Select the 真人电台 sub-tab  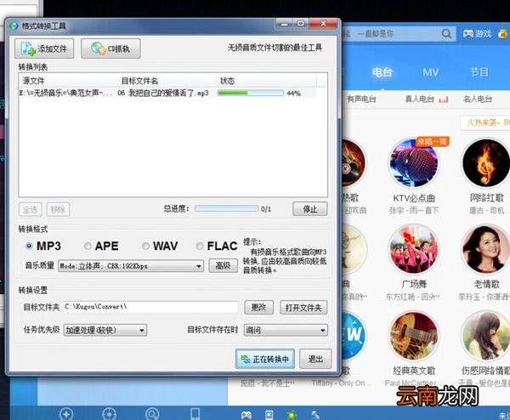point(420,99)
